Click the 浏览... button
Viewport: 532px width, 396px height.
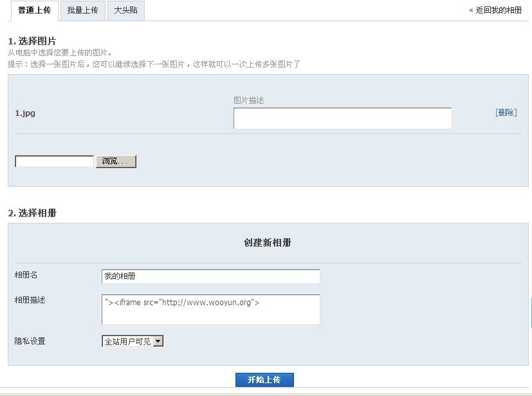click(x=116, y=162)
